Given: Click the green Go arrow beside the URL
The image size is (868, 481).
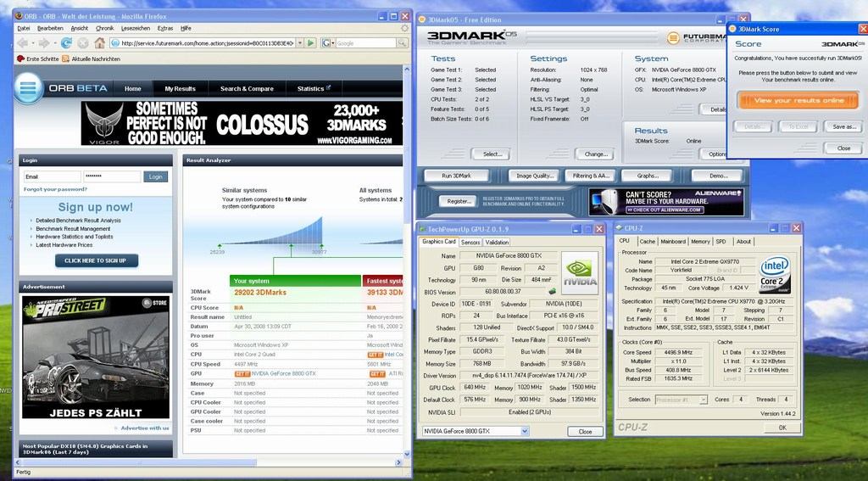Looking at the screenshot, I should point(311,42).
